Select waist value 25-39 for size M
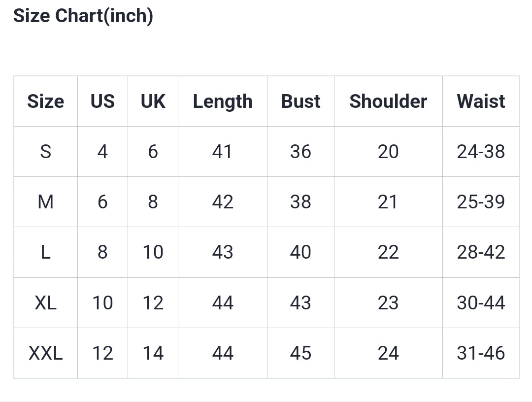This screenshot has height=402, width=532. [x=481, y=202]
